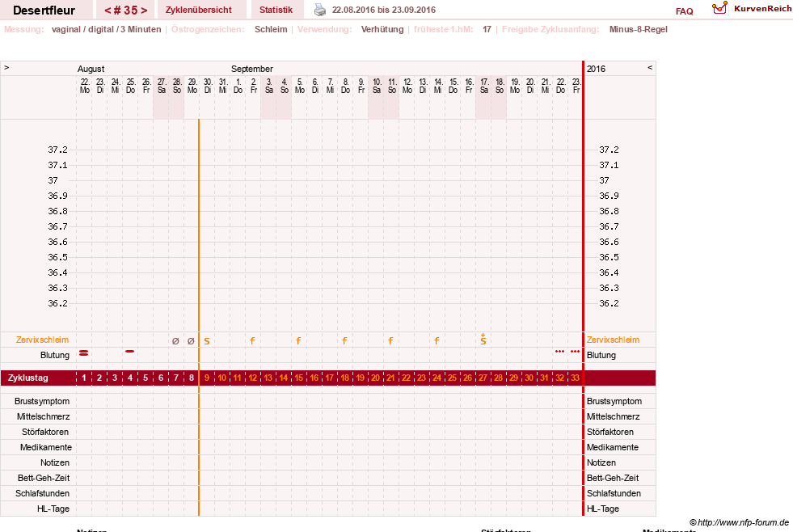This screenshot has height=532, width=793.
Task: Click the Verhütung usage value
Action: tap(382, 29)
